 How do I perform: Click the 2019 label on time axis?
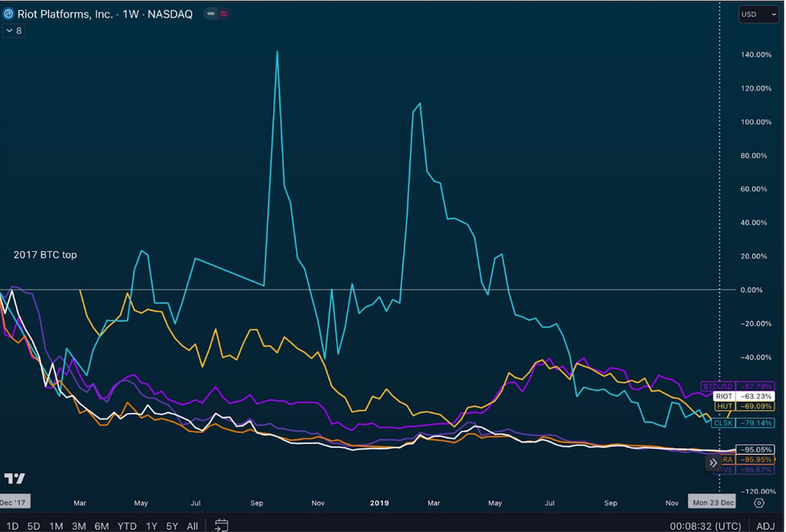coord(380,503)
